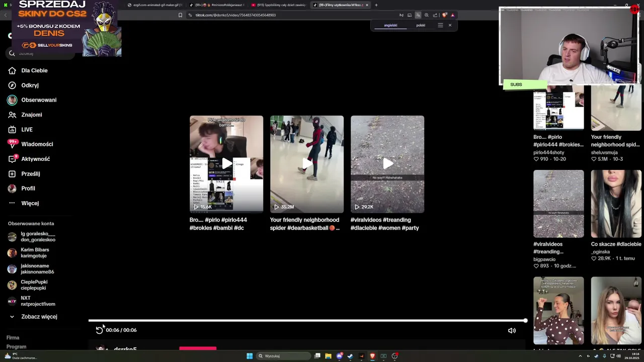Open jakisnoname followed account

click(31, 269)
